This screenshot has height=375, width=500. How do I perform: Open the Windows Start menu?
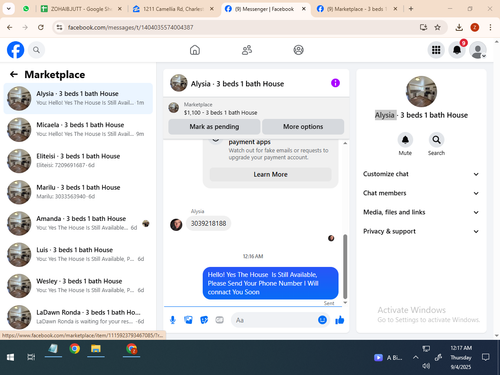[10, 357]
